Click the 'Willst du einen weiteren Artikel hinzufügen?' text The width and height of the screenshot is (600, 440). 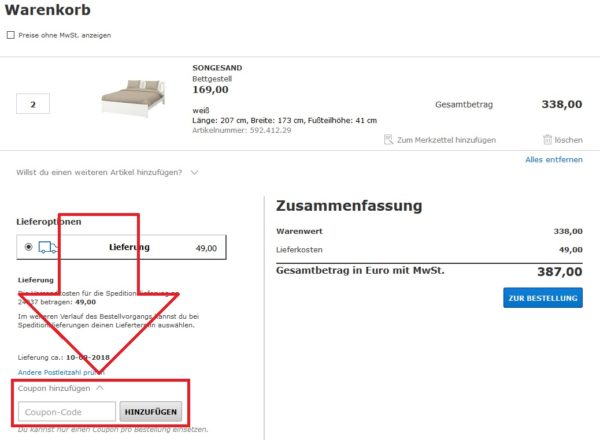[x=99, y=172]
